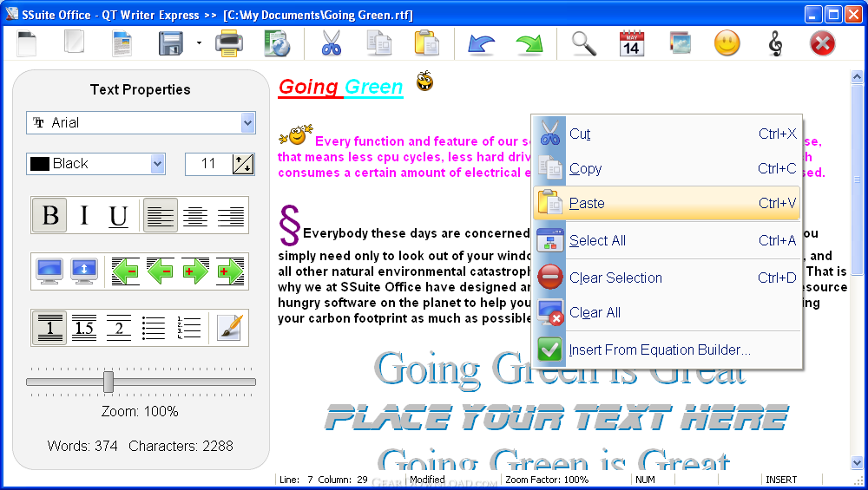Center align the text
This screenshot has height=490, width=868.
(195, 215)
